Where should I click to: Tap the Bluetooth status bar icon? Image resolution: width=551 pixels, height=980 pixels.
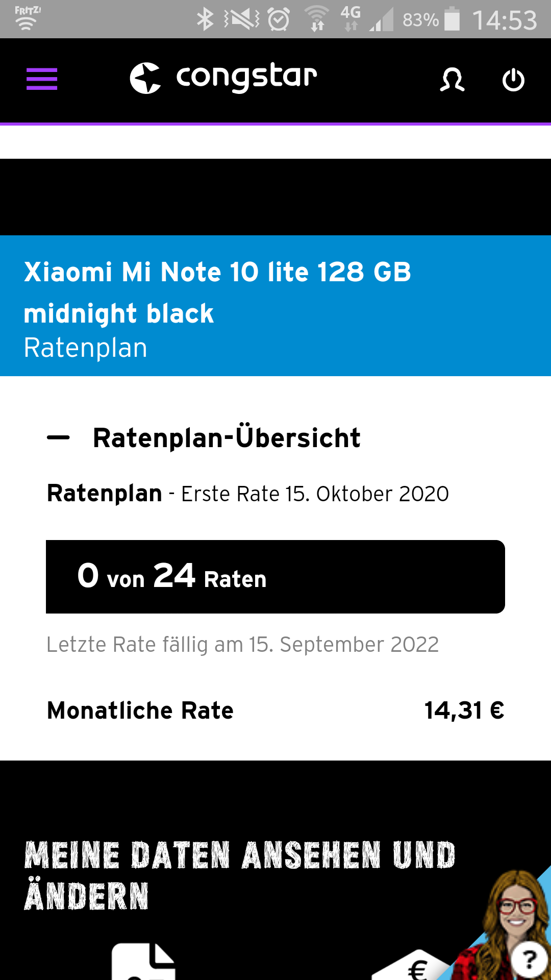coord(205,19)
